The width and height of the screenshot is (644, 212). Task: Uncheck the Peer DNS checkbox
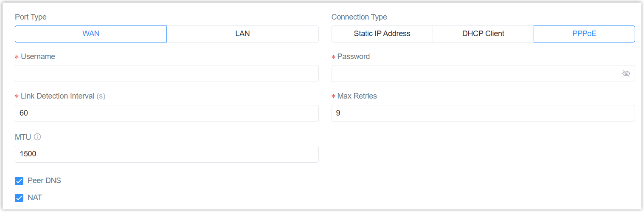pyautogui.click(x=19, y=181)
